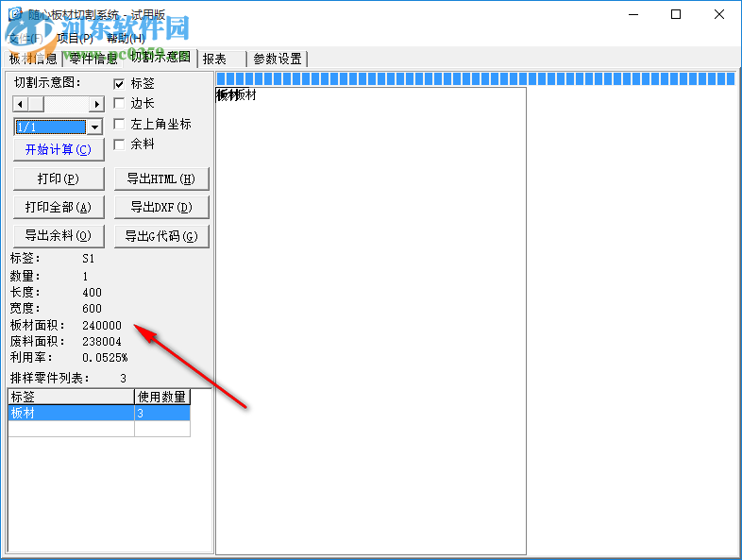Enable the 余料 checkbox
Screen dimensions: 742x560
click(119, 144)
